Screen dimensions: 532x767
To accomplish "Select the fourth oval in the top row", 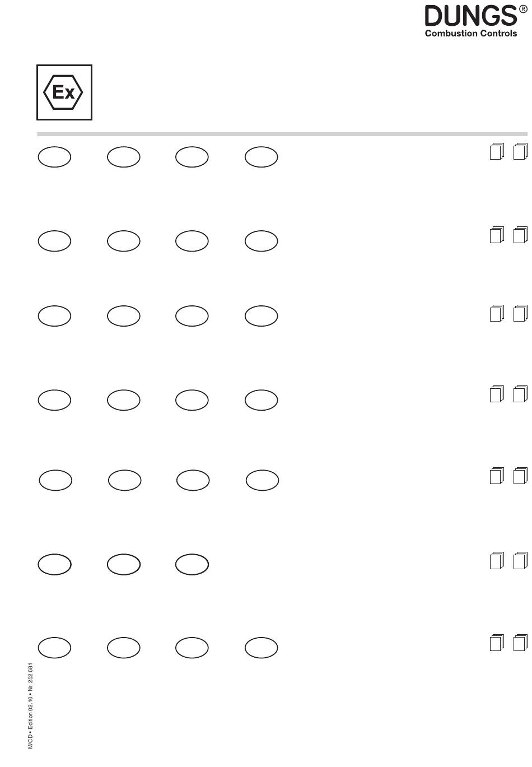I will 261,157.
